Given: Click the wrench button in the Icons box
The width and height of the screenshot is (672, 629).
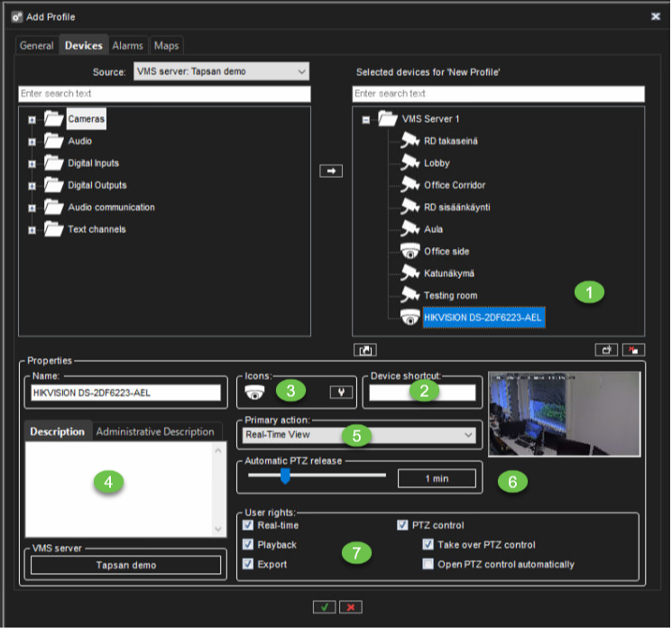Looking at the screenshot, I should pos(341,392).
